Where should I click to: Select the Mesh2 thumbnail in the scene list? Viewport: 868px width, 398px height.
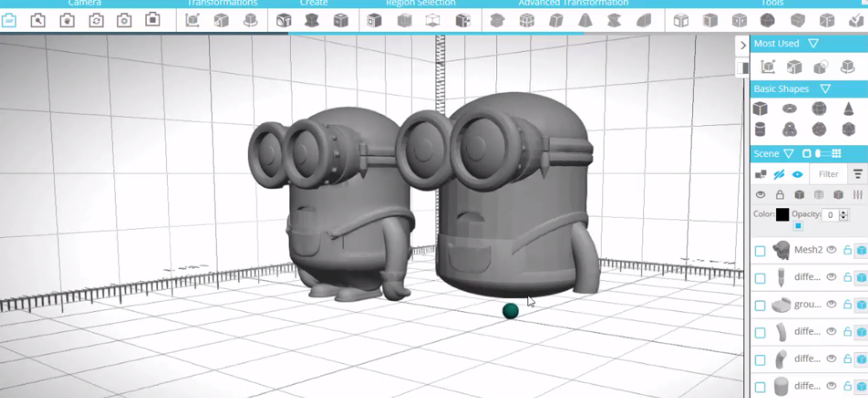point(781,251)
